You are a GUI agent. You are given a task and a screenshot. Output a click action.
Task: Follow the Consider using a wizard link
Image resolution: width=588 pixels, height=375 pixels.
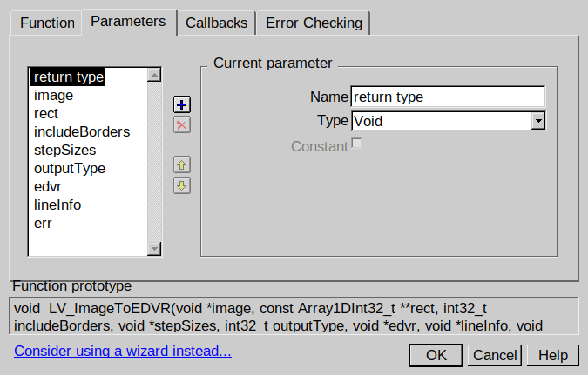click(123, 351)
